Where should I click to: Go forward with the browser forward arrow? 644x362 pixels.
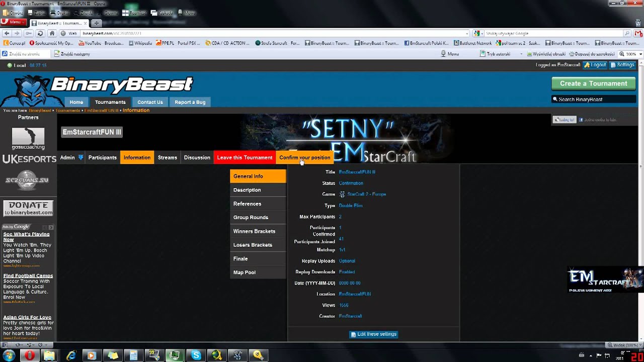tap(17, 34)
